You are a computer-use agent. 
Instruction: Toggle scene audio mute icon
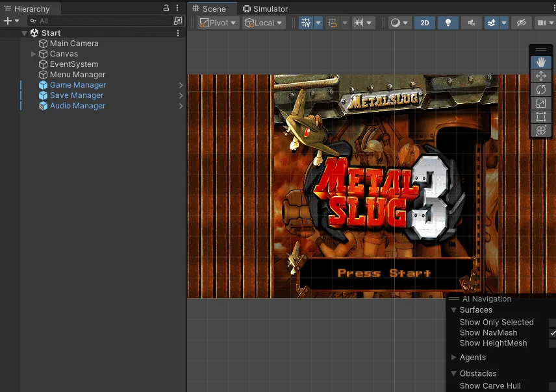pyautogui.click(x=472, y=23)
